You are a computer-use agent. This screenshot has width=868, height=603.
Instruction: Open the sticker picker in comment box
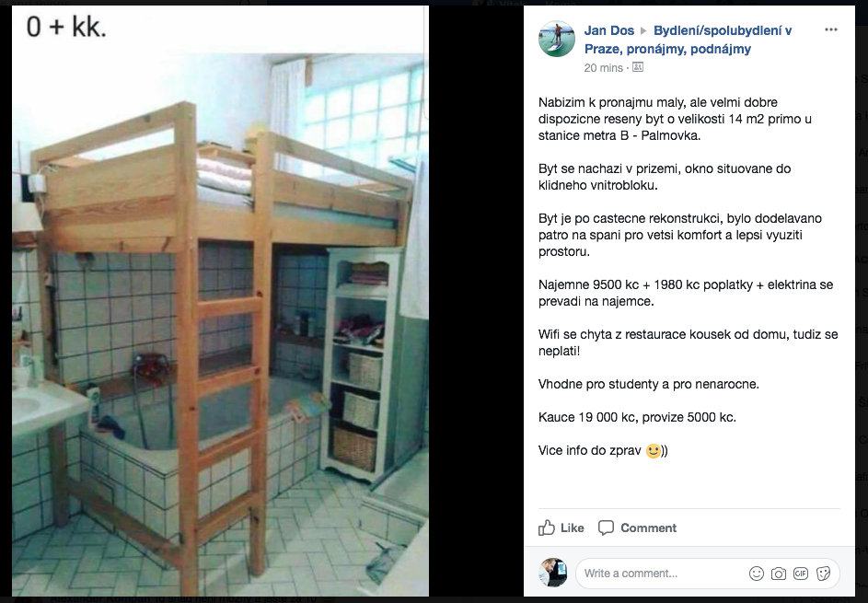pos(823,574)
